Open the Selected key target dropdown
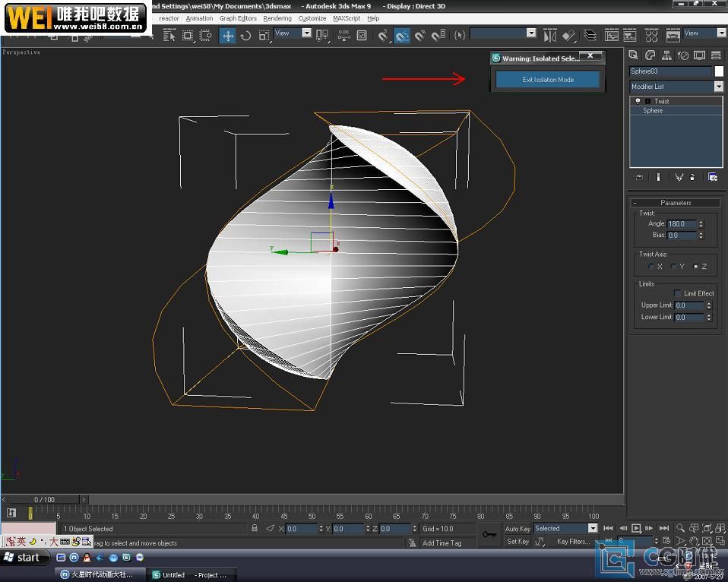 pyautogui.click(x=565, y=528)
